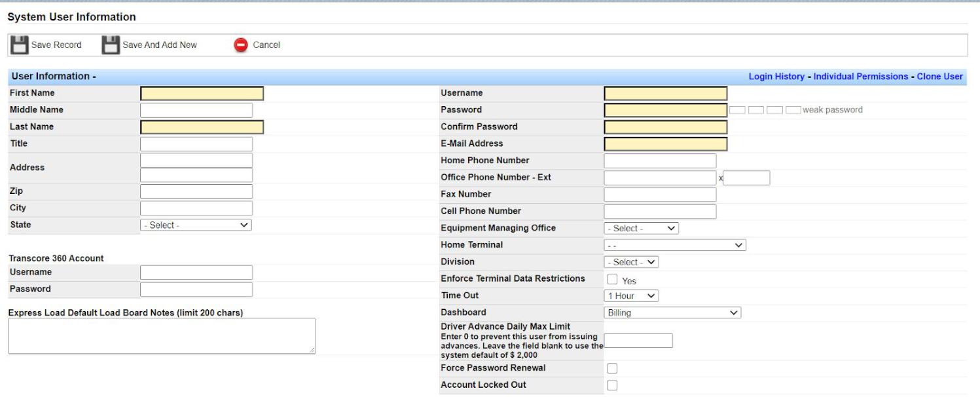Open the Dashboard dropdown showing Billing
This screenshot has width=980, height=397.
(672, 312)
